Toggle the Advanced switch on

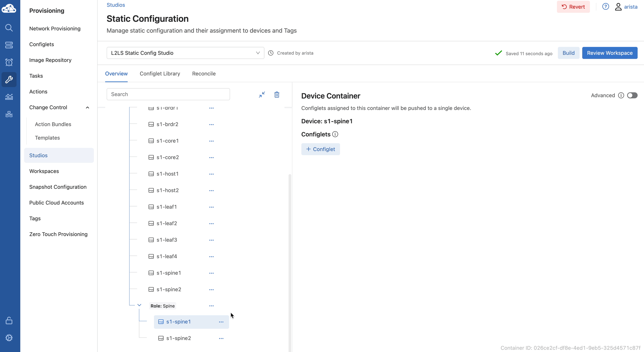632,95
